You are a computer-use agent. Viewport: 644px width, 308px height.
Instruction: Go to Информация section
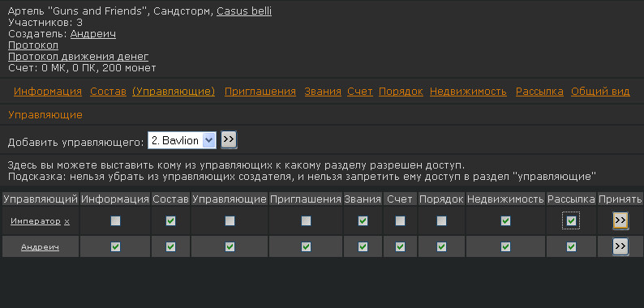coord(48,92)
